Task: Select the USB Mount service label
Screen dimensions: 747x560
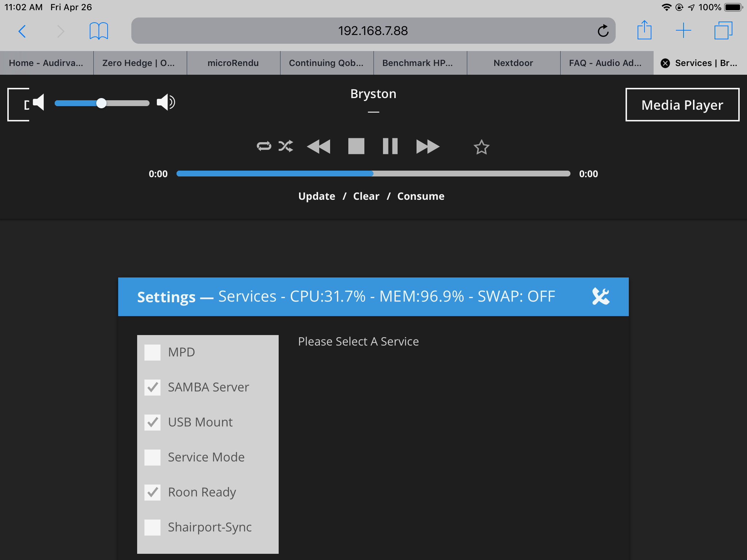Action: pyautogui.click(x=200, y=422)
